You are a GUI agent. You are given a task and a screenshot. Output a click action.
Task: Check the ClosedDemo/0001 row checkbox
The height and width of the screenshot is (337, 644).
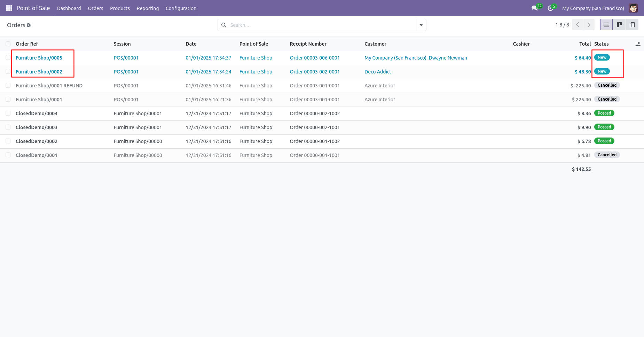pos(8,155)
